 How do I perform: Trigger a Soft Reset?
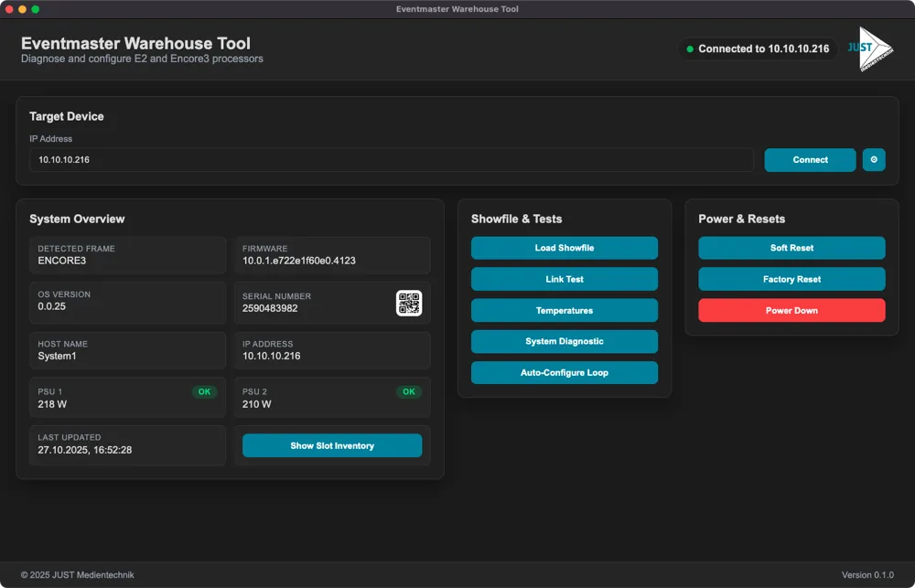[791, 248]
